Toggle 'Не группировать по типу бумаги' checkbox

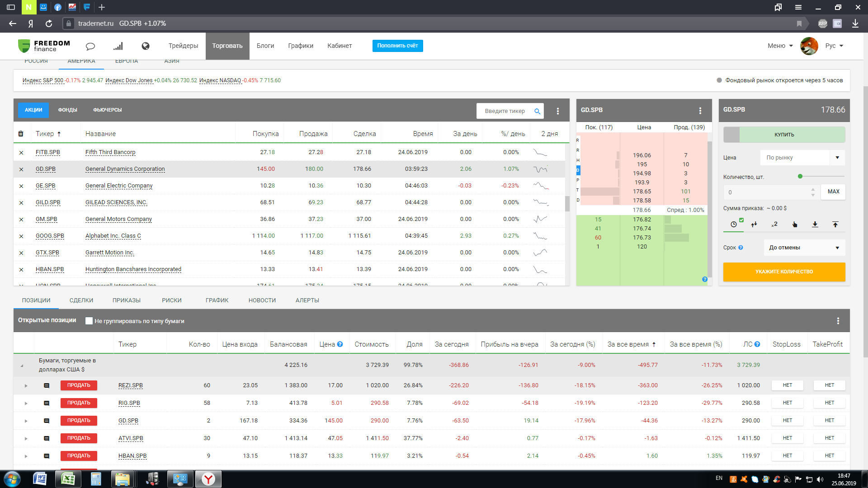coord(89,321)
